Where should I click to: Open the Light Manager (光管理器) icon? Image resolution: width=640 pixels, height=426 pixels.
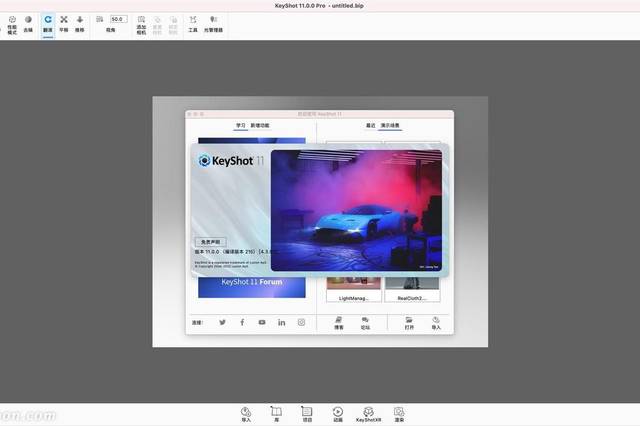tap(213, 24)
